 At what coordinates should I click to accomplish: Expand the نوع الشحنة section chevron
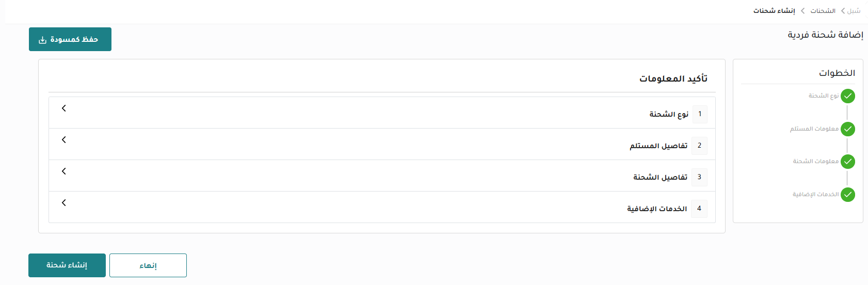pos(64,108)
